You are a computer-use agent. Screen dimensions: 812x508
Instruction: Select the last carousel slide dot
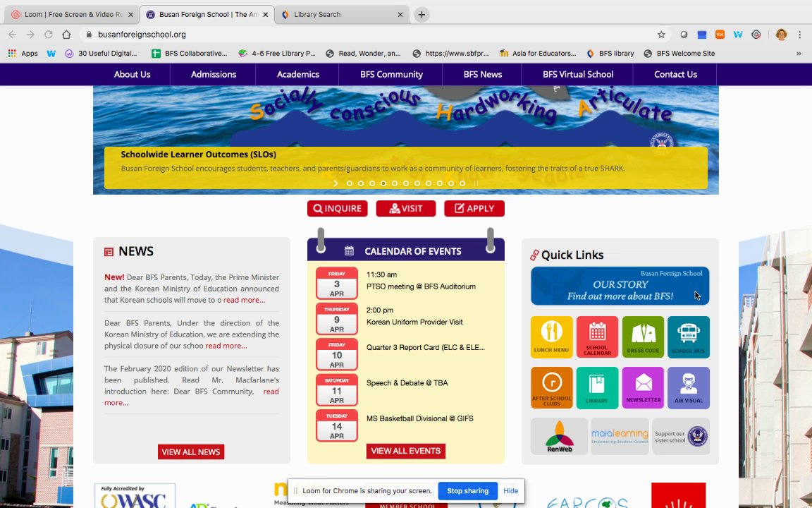(x=462, y=183)
